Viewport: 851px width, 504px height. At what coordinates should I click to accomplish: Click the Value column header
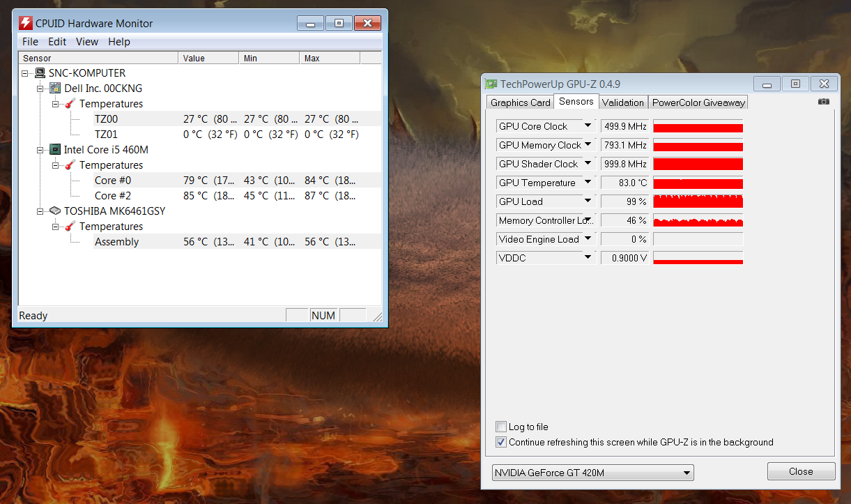[x=208, y=59]
